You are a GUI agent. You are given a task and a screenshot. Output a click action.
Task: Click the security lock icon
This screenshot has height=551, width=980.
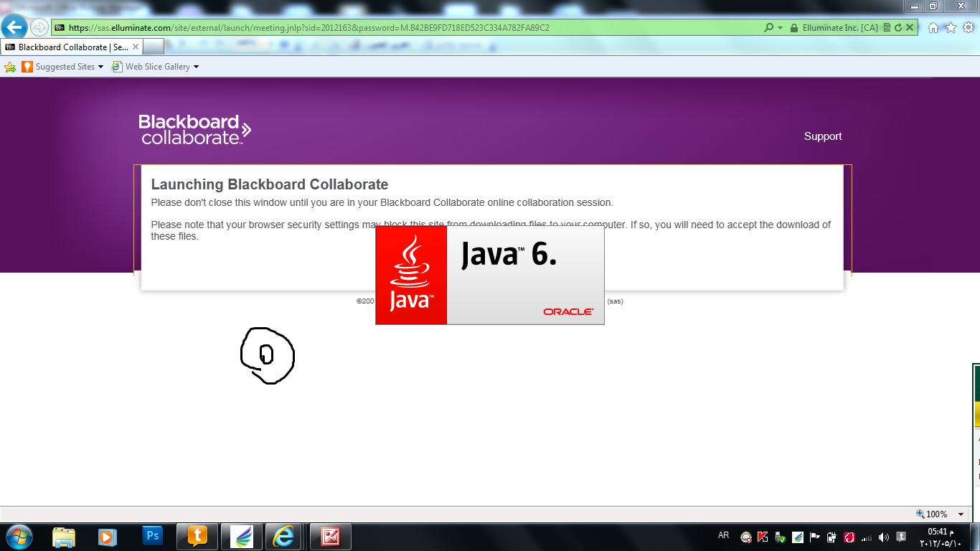pyautogui.click(x=793, y=27)
